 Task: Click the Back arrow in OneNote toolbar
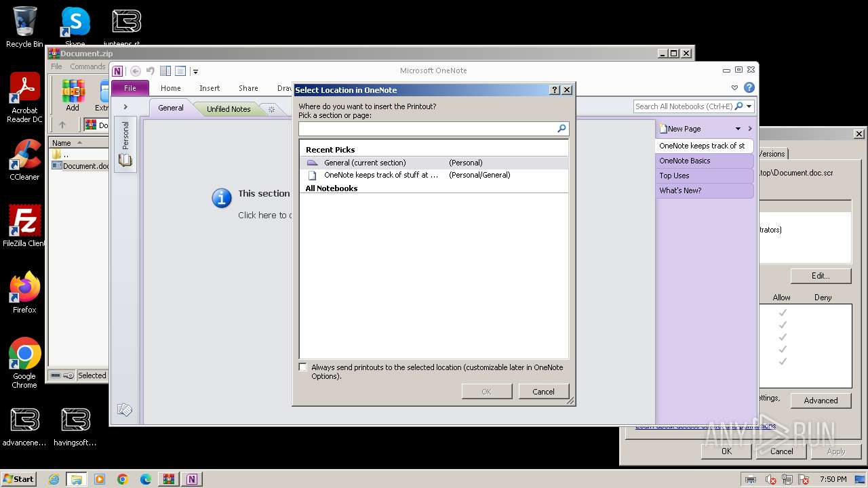click(x=135, y=71)
